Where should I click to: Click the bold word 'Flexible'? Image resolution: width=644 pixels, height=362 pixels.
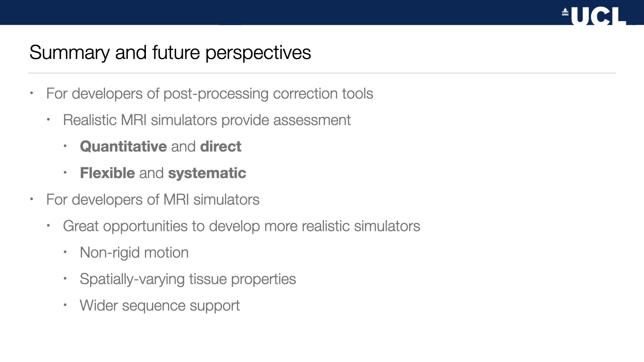click(x=107, y=173)
